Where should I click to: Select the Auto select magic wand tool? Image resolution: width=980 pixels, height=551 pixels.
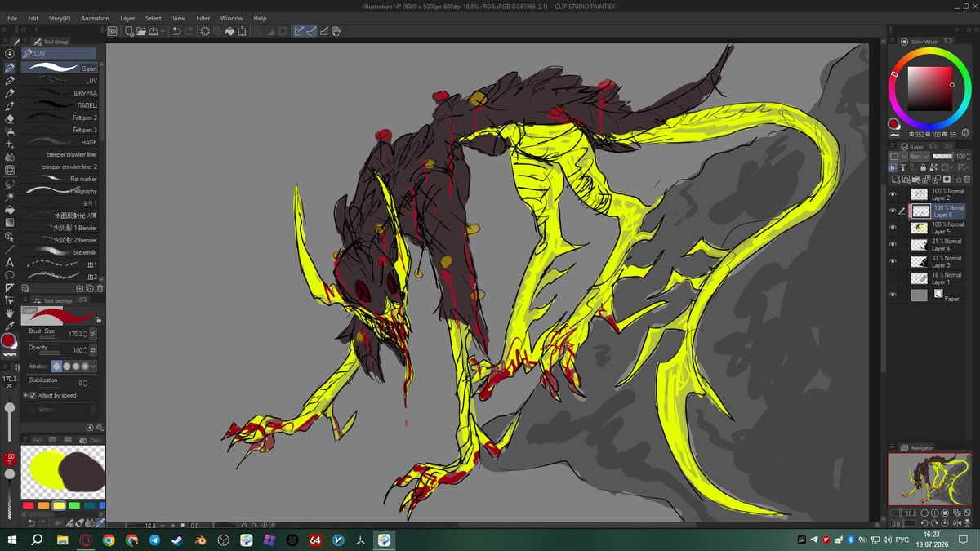click(x=10, y=197)
